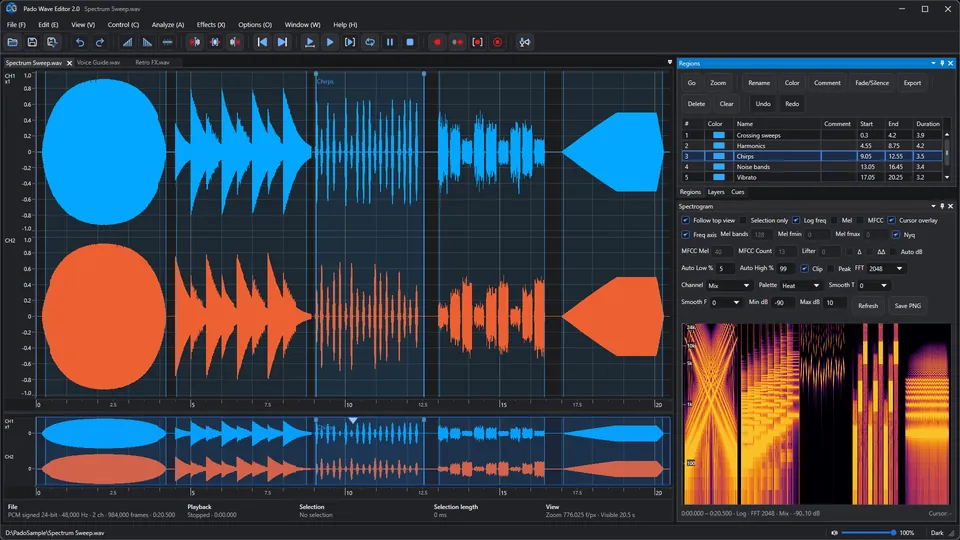
Task: Click the Rename button in Regions
Action: (x=759, y=83)
